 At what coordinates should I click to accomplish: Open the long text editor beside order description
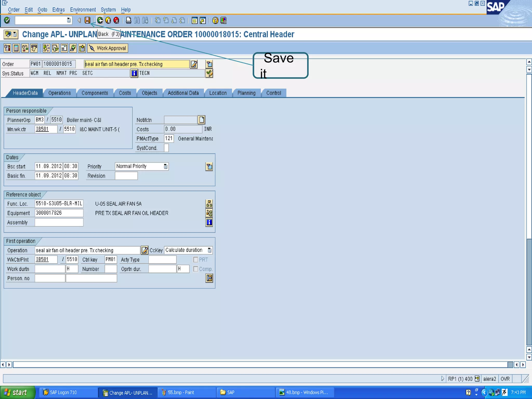click(194, 64)
